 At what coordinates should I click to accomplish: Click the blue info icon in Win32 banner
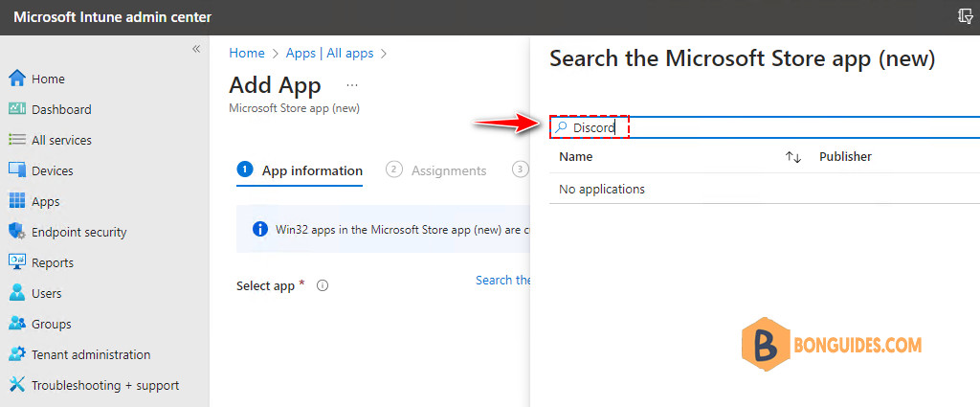260,229
